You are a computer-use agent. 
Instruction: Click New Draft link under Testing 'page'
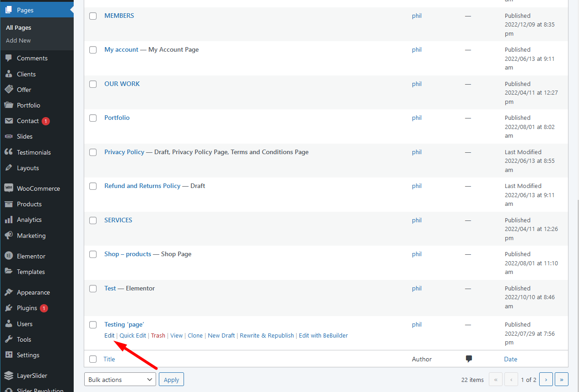tap(221, 335)
